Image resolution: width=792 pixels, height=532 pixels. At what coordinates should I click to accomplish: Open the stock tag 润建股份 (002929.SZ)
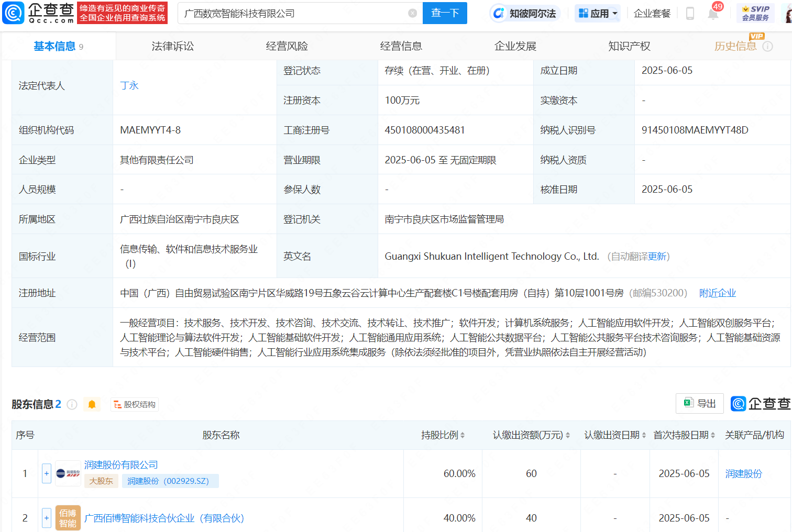pos(170,481)
